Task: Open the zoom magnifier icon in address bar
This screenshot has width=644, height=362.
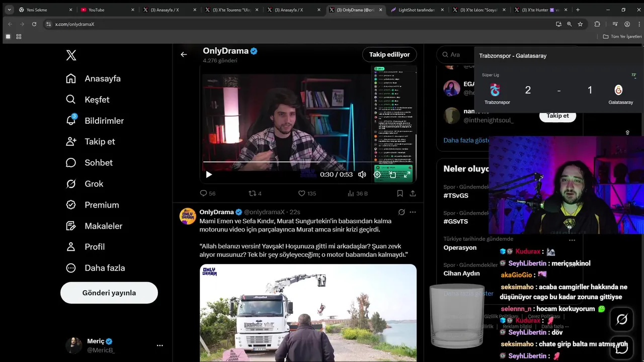Action: point(570,24)
